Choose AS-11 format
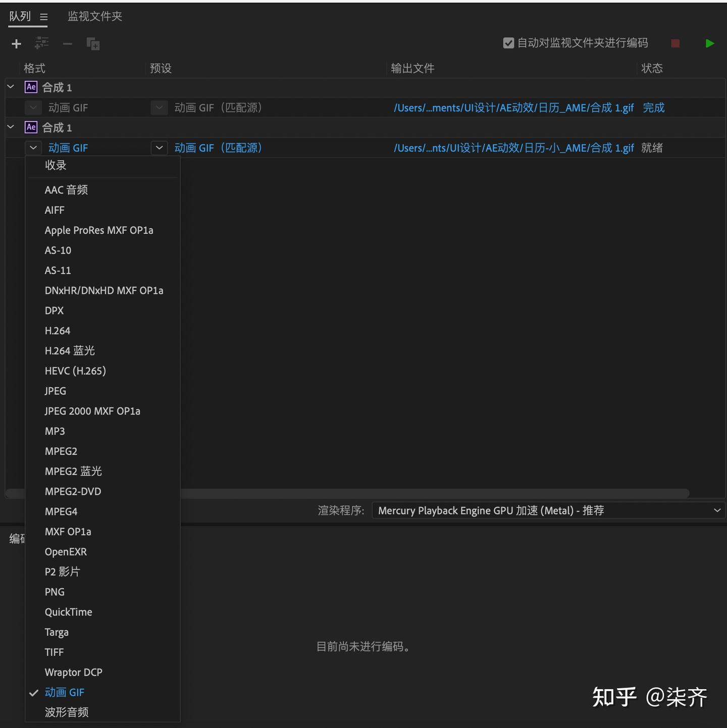Image resolution: width=727 pixels, height=728 pixels. (x=103, y=271)
